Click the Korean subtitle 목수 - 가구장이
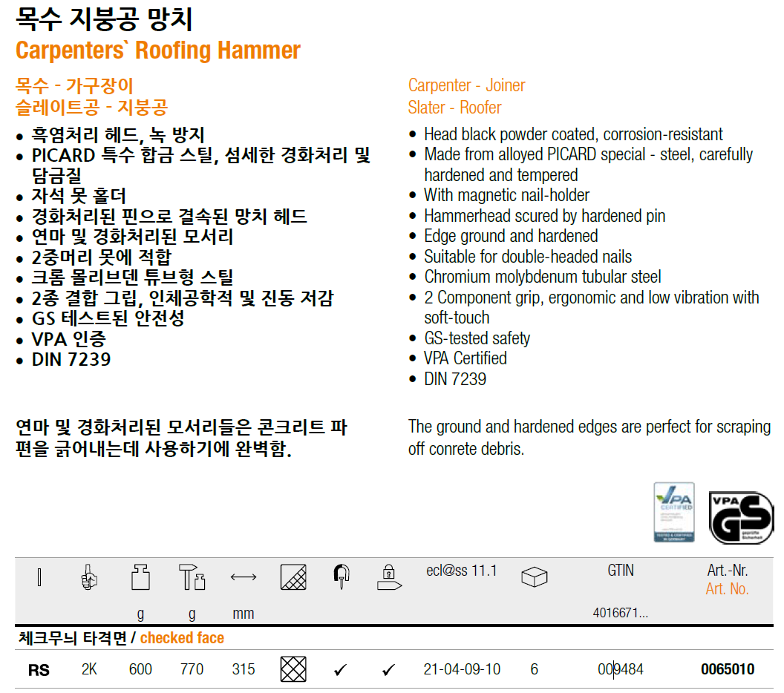 click(x=74, y=86)
